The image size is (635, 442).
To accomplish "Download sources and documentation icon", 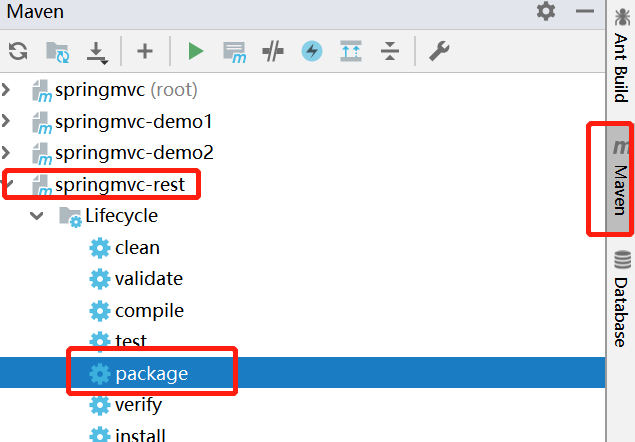I will click(x=97, y=53).
